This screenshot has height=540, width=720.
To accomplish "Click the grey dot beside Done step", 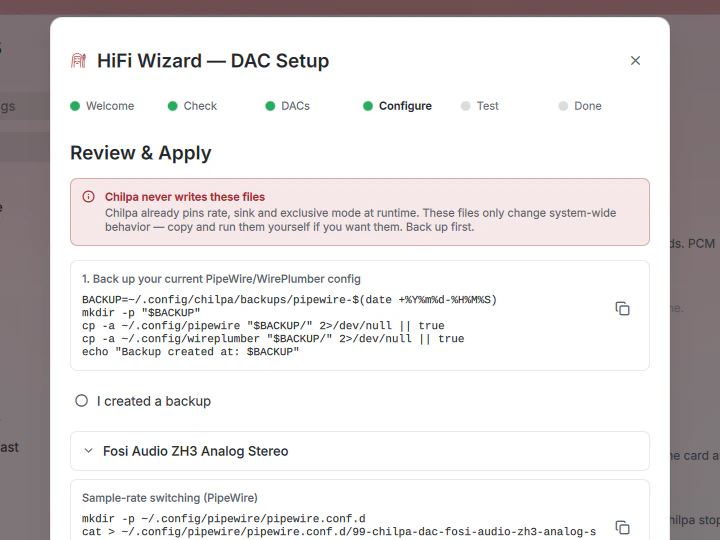I will click(x=563, y=106).
